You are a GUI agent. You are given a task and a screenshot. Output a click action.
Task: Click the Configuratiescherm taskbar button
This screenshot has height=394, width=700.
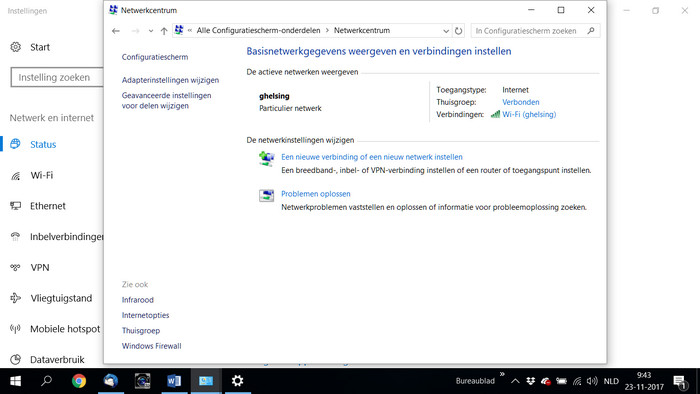pyautogui.click(x=206, y=381)
